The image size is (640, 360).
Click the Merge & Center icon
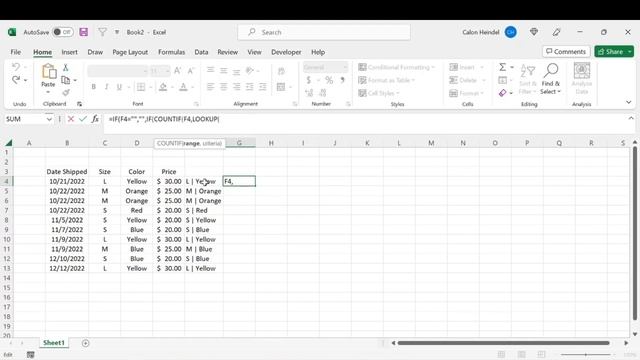[x=281, y=87]
